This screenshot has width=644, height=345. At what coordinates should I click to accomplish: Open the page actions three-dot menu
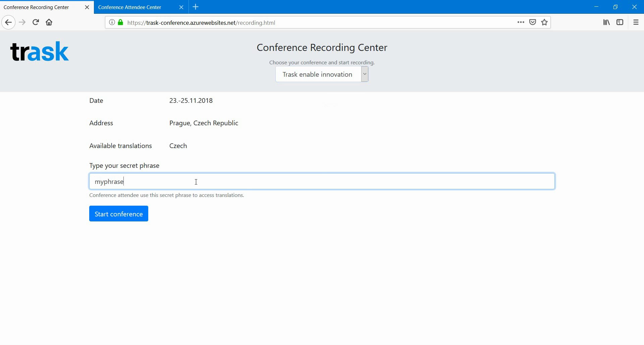tap(521, 22)
